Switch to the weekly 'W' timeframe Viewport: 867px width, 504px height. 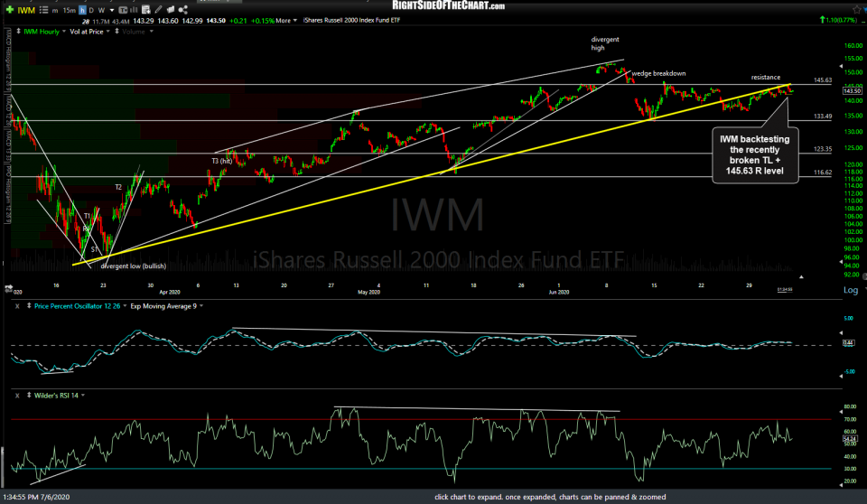(102, 11)
